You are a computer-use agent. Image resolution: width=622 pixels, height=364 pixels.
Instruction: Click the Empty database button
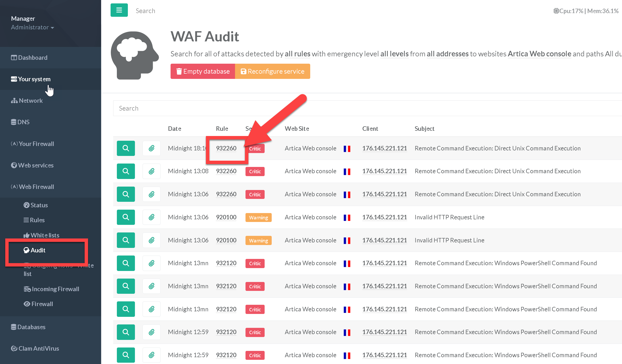203,71
